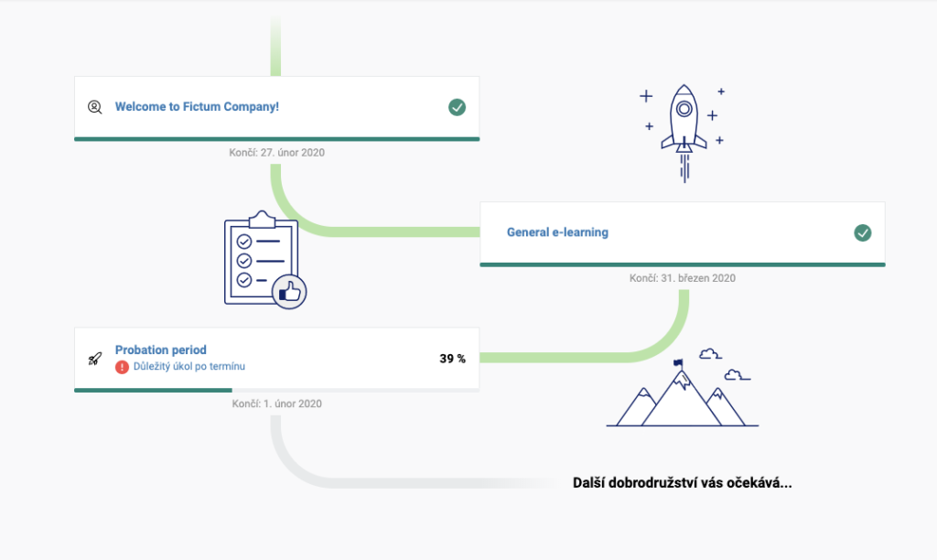937x560 pixels.
Task: Select the 'Končí: 1. únor 2020' date text
Action: pos(276,404)
